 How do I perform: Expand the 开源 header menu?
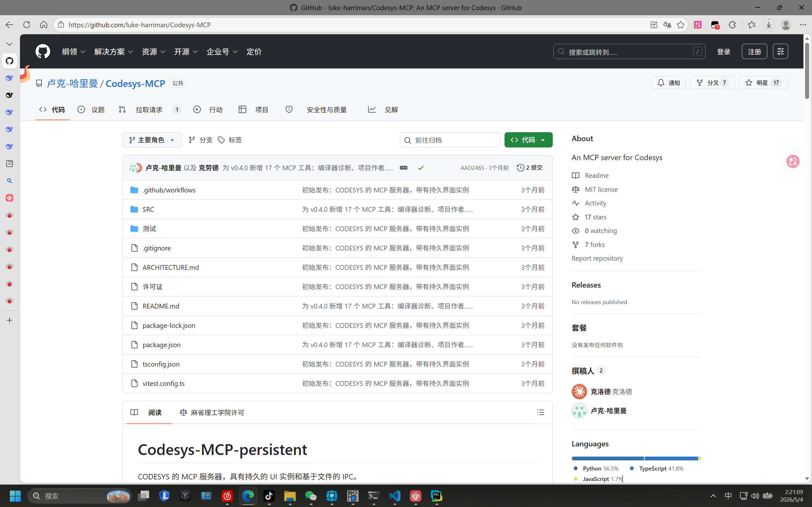pyautogui.click(x=186, y=52)
